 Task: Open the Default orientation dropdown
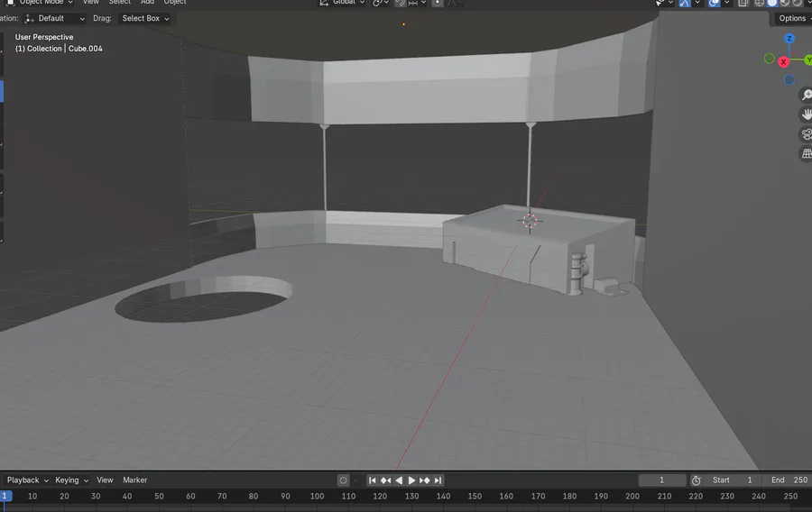tap(54, 19)
